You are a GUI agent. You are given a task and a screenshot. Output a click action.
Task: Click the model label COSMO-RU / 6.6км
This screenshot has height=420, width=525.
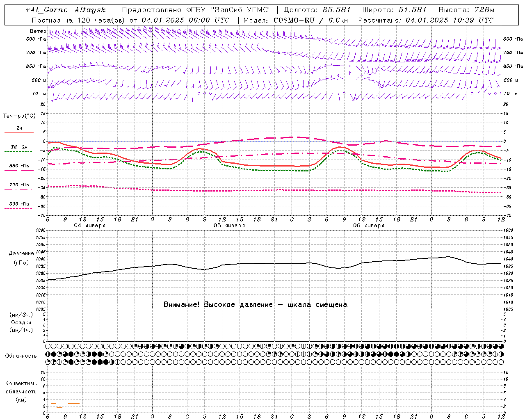(310, 20)
